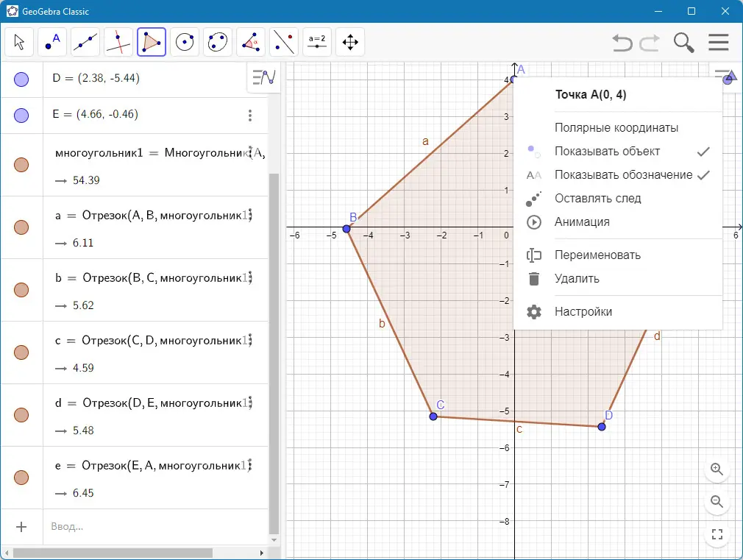Toggle visibility of segment c
Image resolution: width=743 pixels, height=560 pixels.
(x=21, y=352)
